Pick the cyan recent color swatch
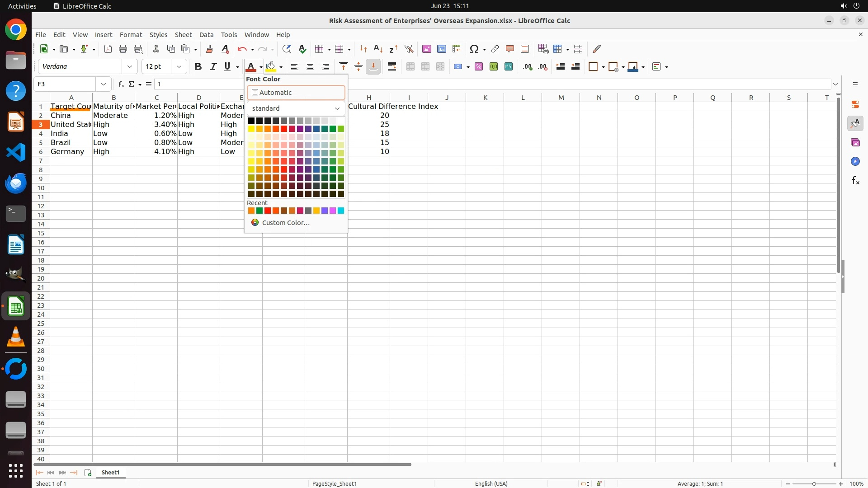This screenshot has height=488, width=868. click(x=341, y=211)
